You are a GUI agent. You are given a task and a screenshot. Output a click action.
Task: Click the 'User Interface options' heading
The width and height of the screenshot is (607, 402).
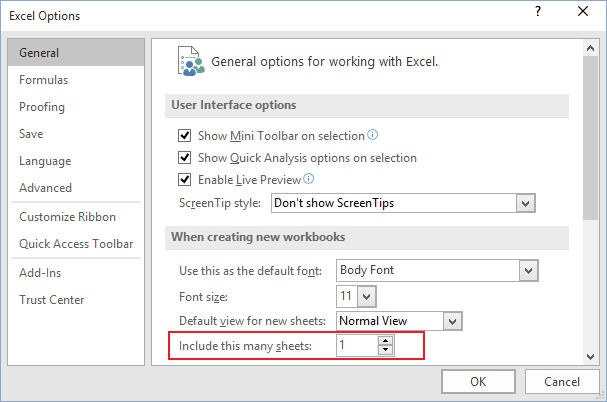coord(234,105)
